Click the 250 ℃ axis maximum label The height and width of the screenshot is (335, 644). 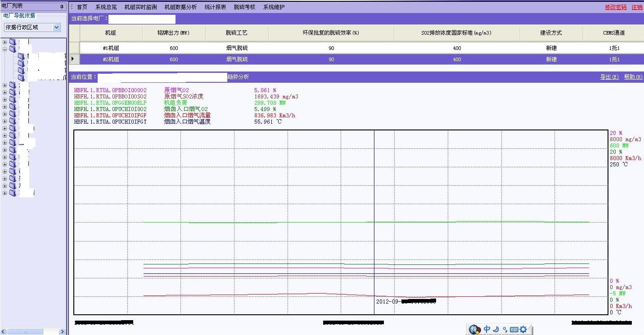point(619,165)
